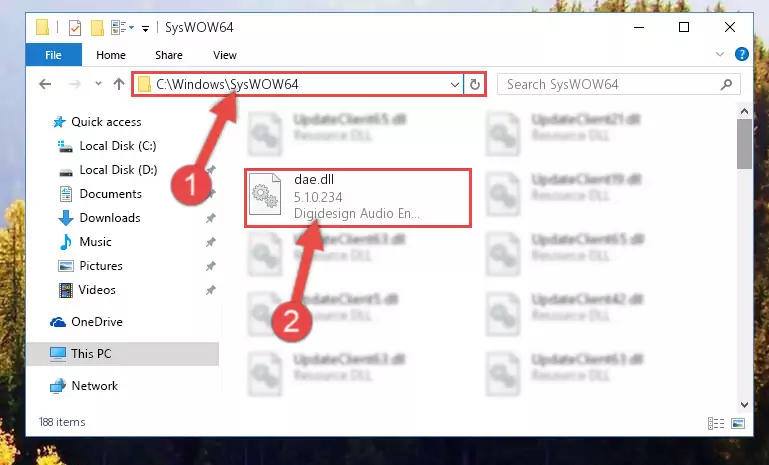This screenshot has height=465, width=769.
Task: Customize Quick Access Toolbar dropdown arrow
Action: 146,28
